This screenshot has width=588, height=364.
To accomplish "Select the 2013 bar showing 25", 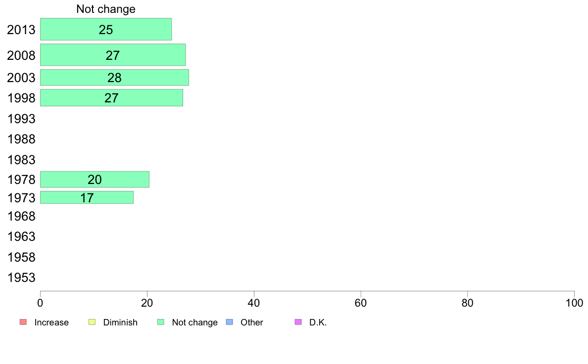I will (106, 29).
